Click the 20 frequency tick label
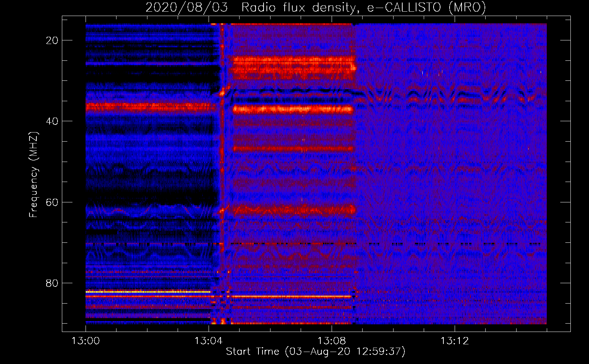 (52, 40)
